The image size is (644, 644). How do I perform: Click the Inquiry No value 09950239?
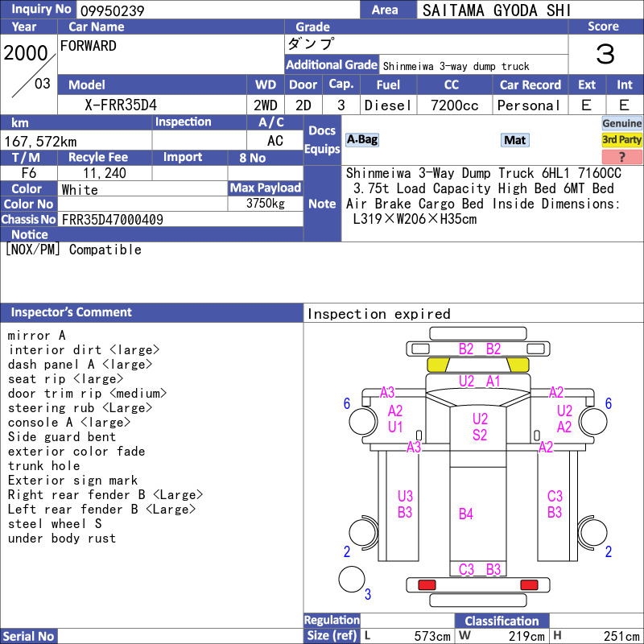click(x=112, y=10)
